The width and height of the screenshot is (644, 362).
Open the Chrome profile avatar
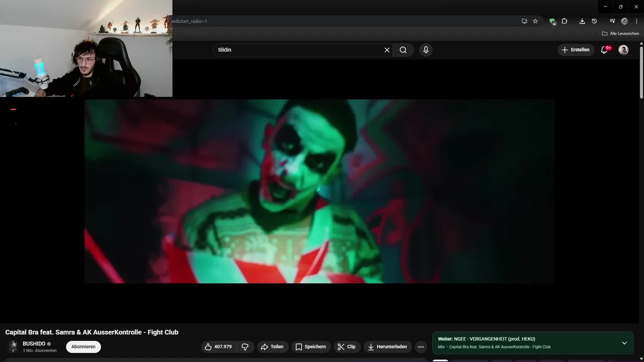pyautogui.click(x=624, y=21)
